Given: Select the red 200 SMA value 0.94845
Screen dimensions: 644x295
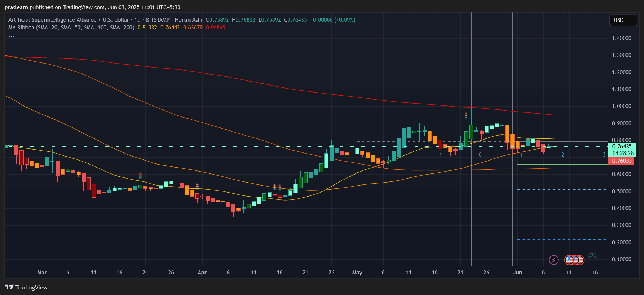Looking at the screenshot, I should pos(216,28).
